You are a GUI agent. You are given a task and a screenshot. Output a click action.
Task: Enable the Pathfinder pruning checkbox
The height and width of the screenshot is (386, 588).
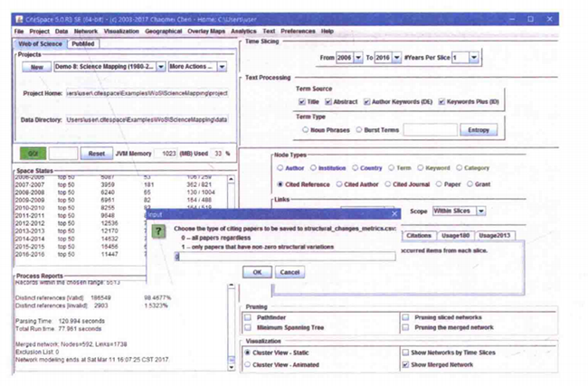(x=250, y=317)
